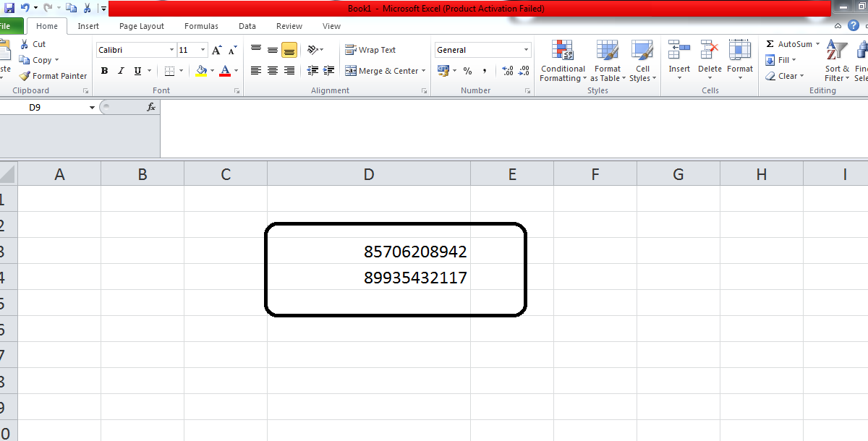This screenshot has width=868, height=441.
Task: Switch to the Formulas ribbon tab
Action: tap(201, 25)
